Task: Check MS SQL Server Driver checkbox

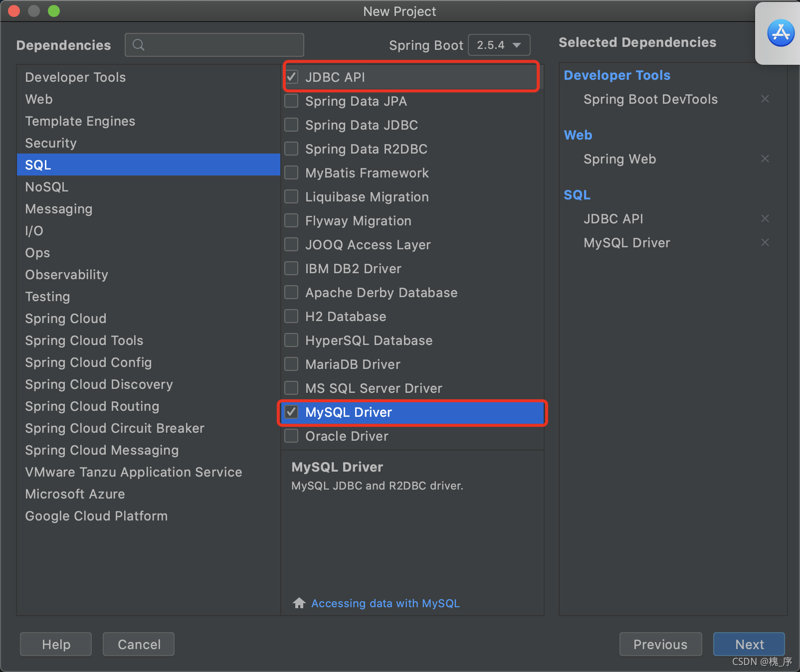Action: pos(292,388)
